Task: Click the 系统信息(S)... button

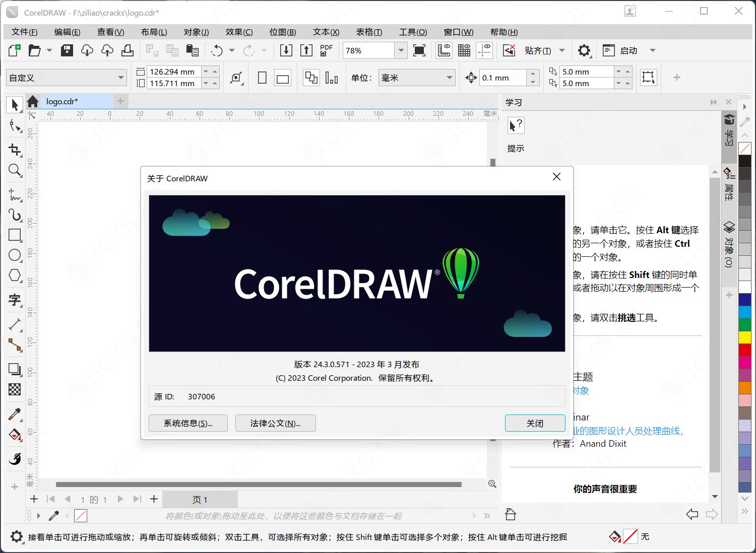Action: [188, 423]
